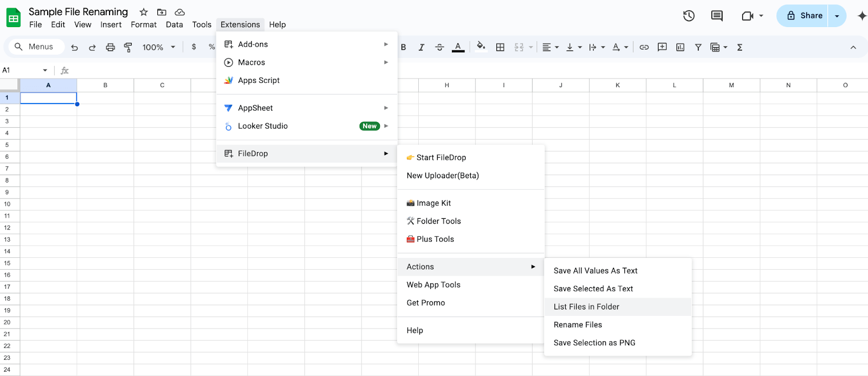Click the Functions sigma icon

(739, 47)
